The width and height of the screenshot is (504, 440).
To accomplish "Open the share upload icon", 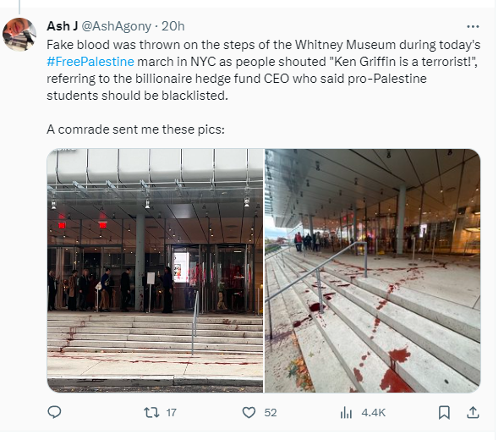I will click(x=473, y=412).
